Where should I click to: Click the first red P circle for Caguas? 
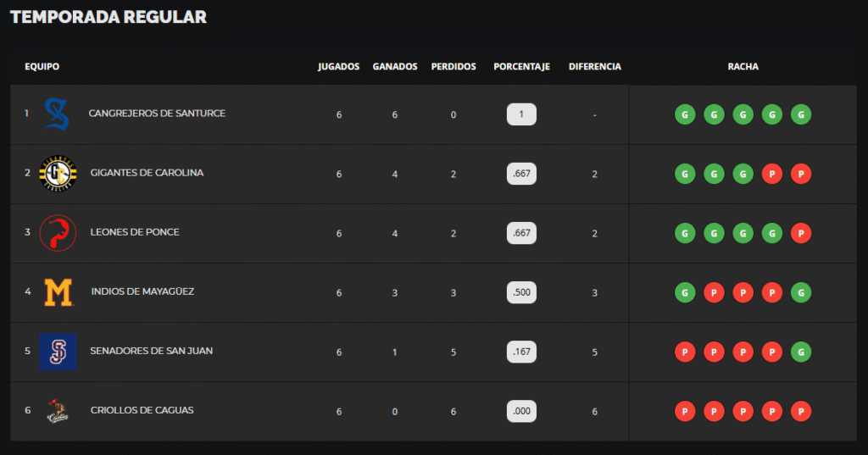[x=685, y=411]
